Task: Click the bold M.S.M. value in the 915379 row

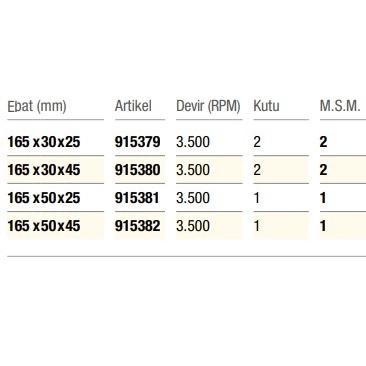Action: pos(323,142)
